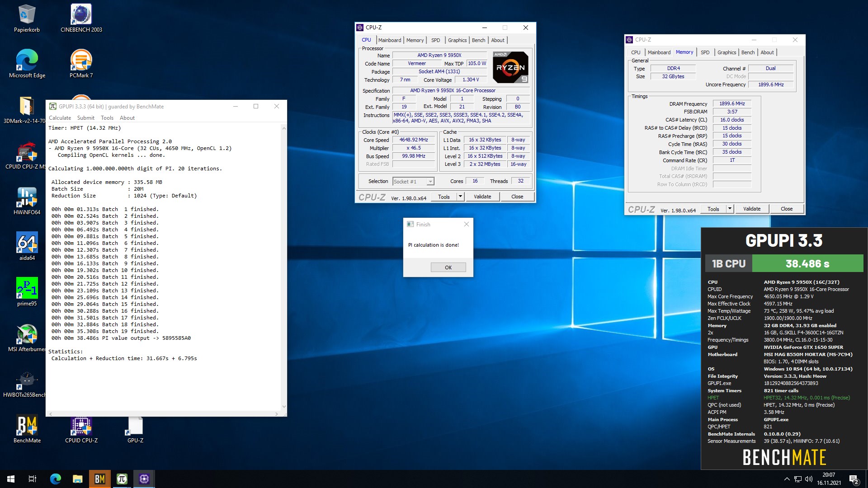
Task: Click the Edge icon in the taskbar
Action: tap(55, 479)
